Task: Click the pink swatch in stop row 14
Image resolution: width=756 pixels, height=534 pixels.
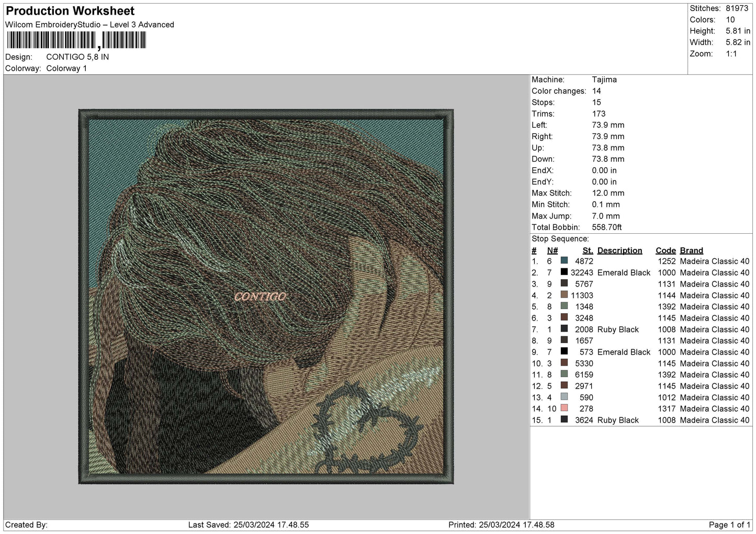Action: (564, 408)
